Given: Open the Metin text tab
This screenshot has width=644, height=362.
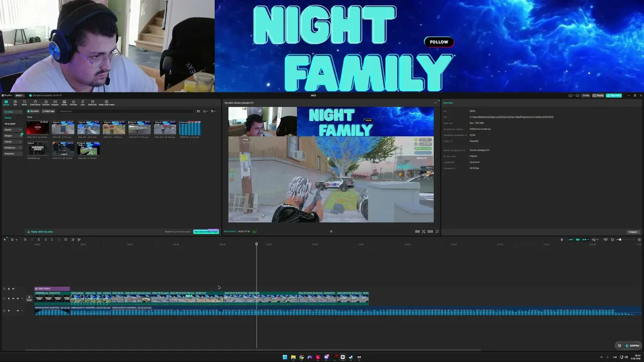Looking at the screenshot, I should pos(24,103).
